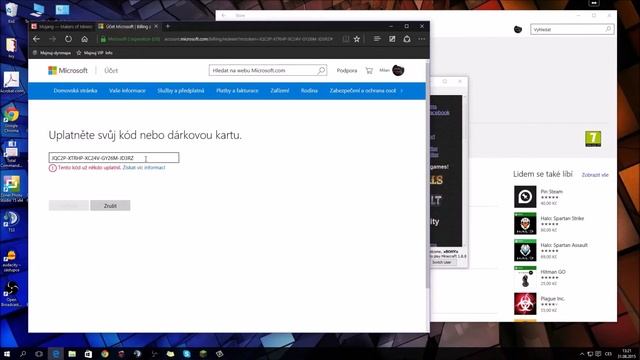Open the Milan account avatar
Screen dimensions: 640x360
[398, 70]
